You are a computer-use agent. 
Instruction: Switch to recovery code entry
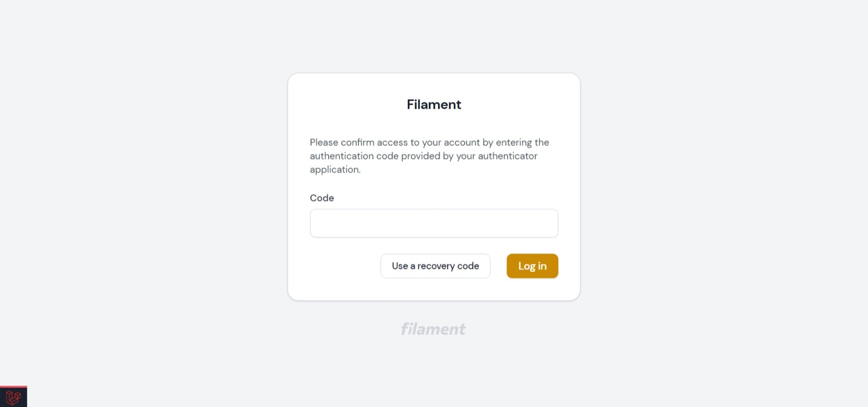pos(435,266)
